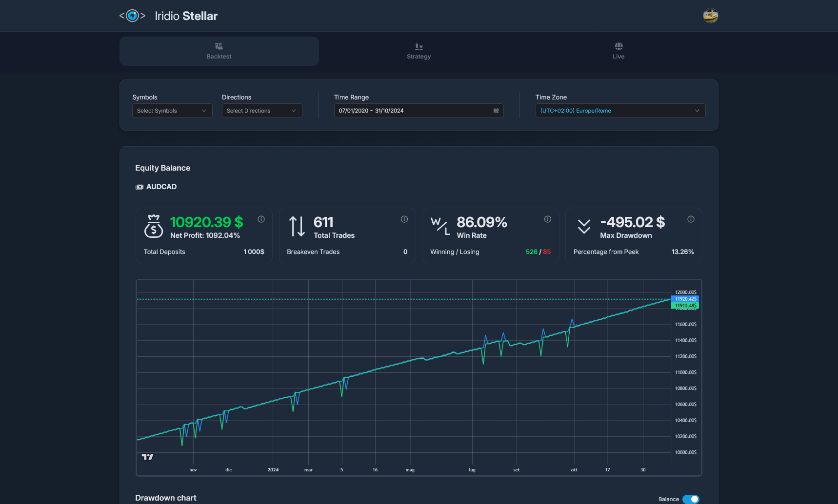Screen dimensions: 838x504
Task: Click the 86.09% Win Rate value
Action: pyautogui.click(x=482, y=222)
